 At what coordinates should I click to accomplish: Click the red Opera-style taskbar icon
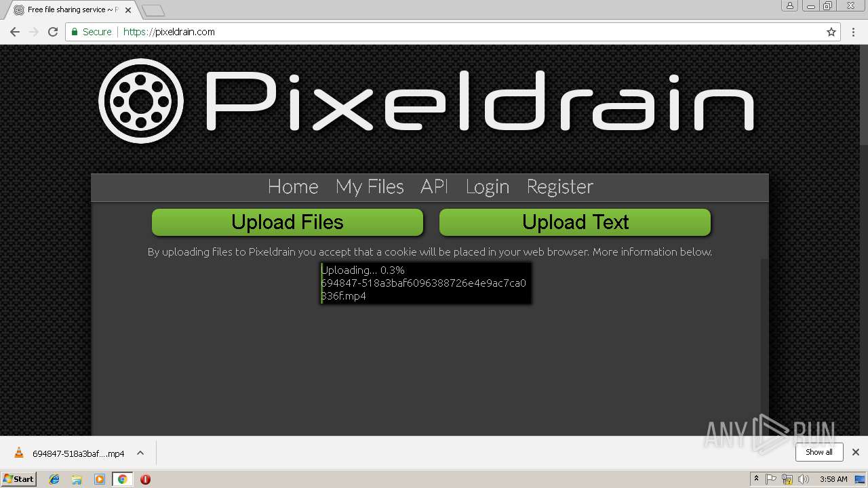(145, 479)
